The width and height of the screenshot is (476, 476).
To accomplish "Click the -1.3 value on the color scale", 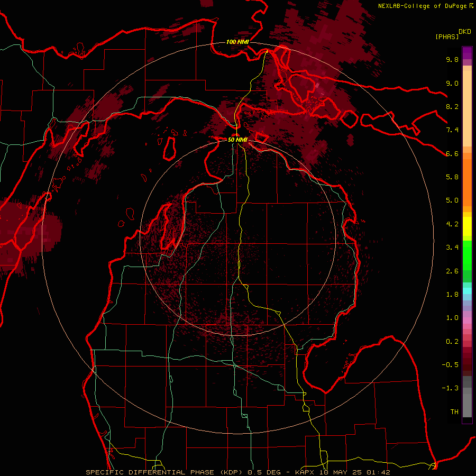I will click(450, 388).
